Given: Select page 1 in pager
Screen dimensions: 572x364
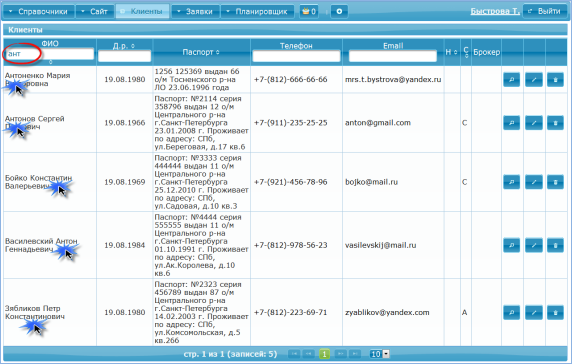Looking at the screenshot, I should (x=324, y=354).
